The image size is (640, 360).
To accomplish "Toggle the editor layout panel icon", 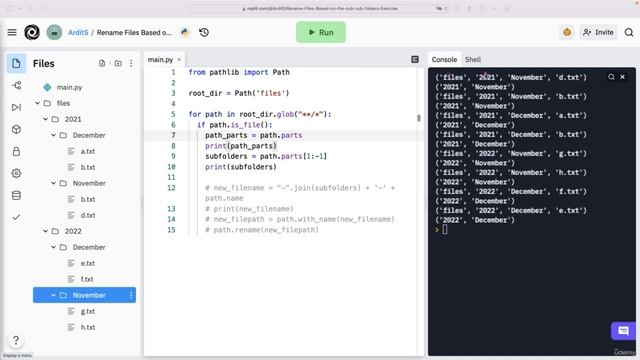I will (x=415, y=60).
